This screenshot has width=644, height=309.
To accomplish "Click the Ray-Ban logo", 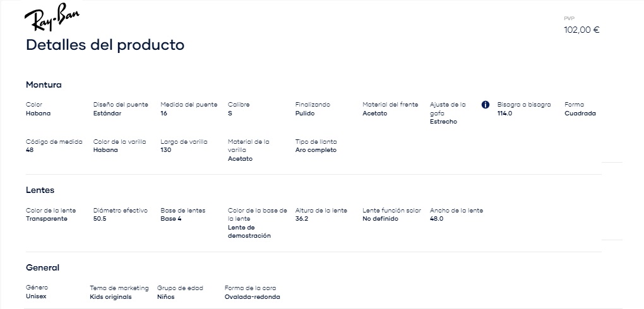I will 52,17.
